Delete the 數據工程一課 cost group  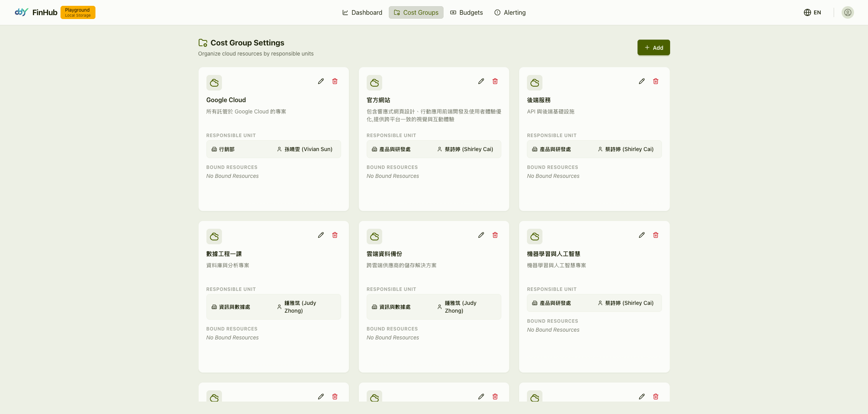pyautogui.click(x=334, y=235)
